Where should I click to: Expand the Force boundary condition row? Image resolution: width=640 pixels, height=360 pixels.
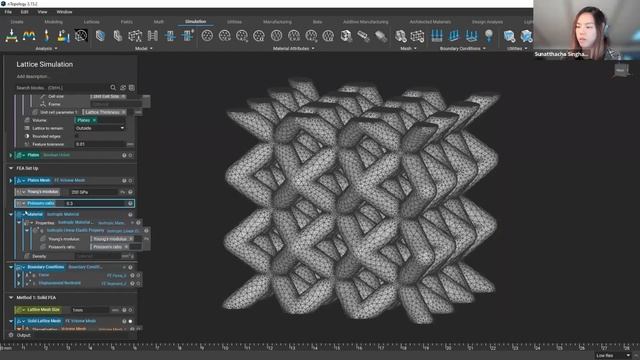click(x=19, y=276)
